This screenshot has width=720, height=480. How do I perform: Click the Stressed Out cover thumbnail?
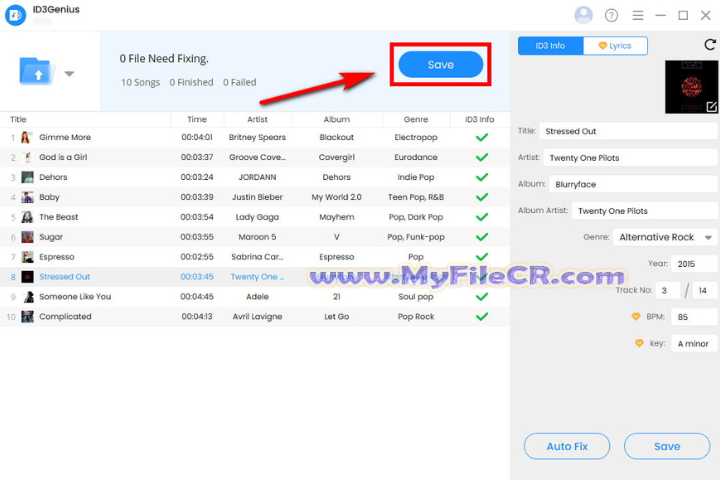point(27,277)
